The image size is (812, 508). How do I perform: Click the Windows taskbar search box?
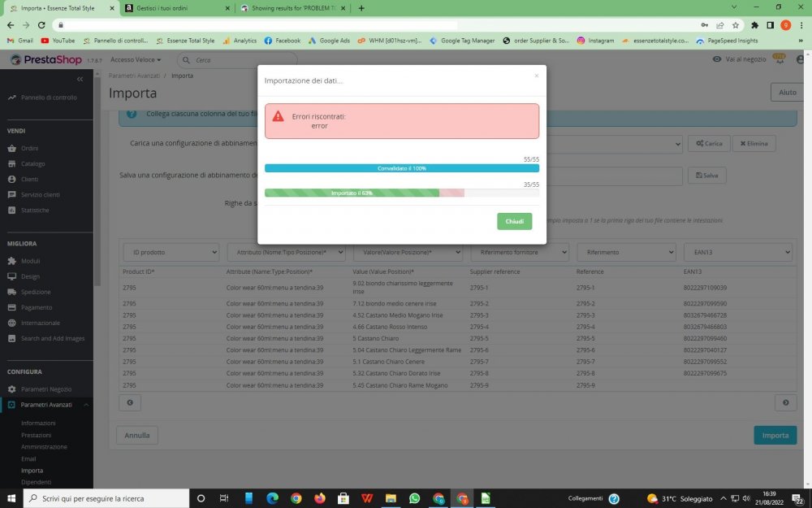pyautogui.click(x=106, y=499)
